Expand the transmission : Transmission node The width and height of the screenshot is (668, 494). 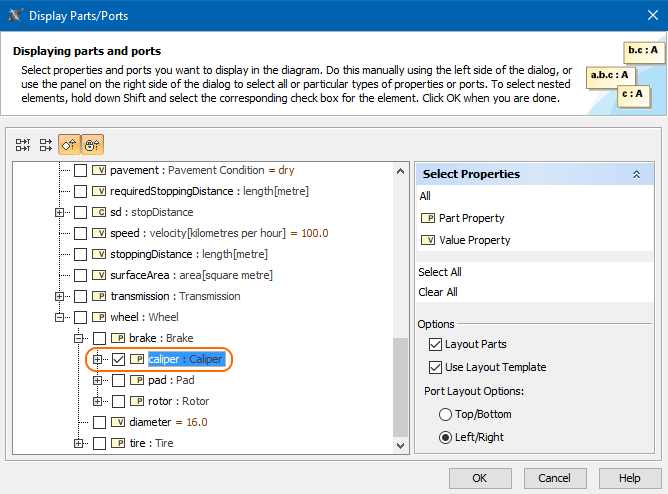60,296
